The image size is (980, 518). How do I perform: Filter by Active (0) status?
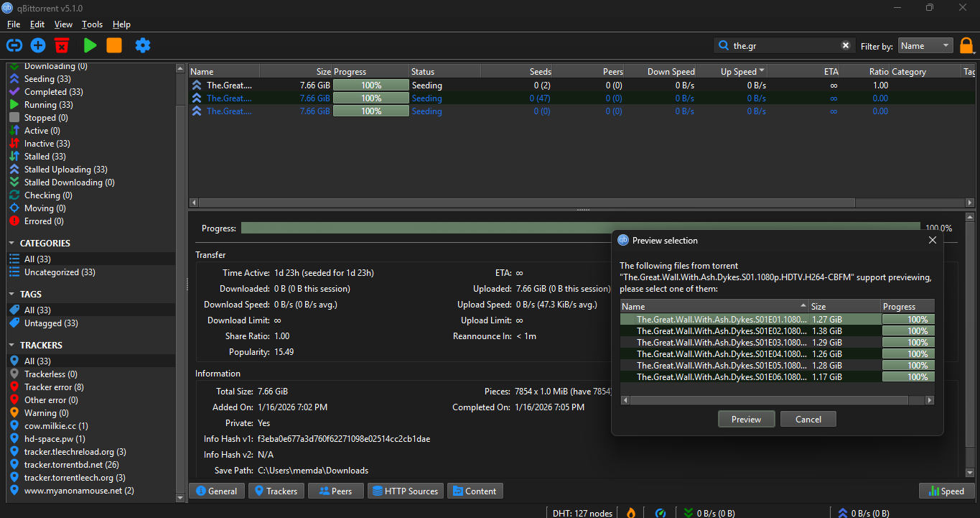[42, 131]
